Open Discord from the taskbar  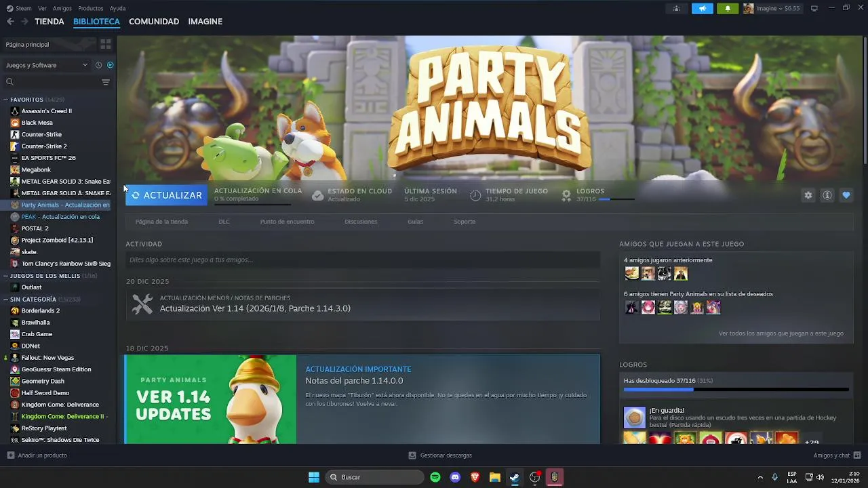(x=455, y=477)
